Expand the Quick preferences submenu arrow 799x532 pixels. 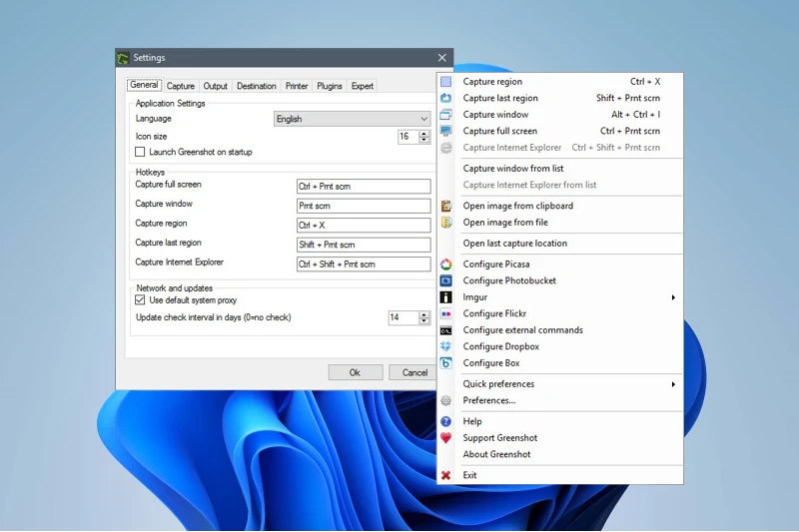[x=673, y=384]
